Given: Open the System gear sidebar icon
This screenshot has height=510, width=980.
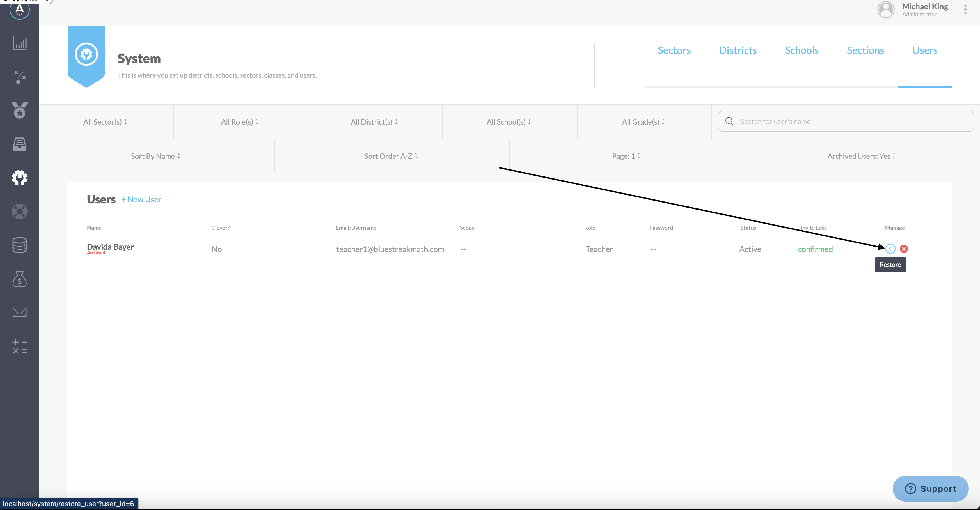Looking at the screenshot, I should click(x=19, y=178).
